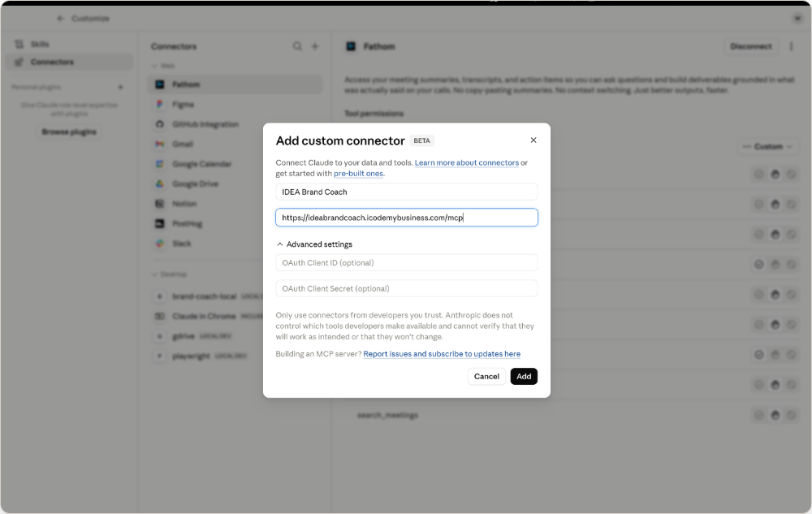Collapse the Web connectors group

(162, 66)
